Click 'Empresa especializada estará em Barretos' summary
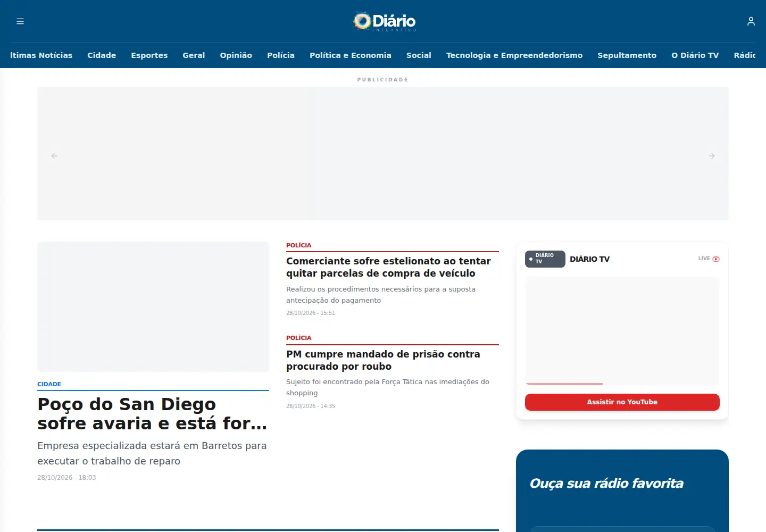 click(x=152, y=453)
